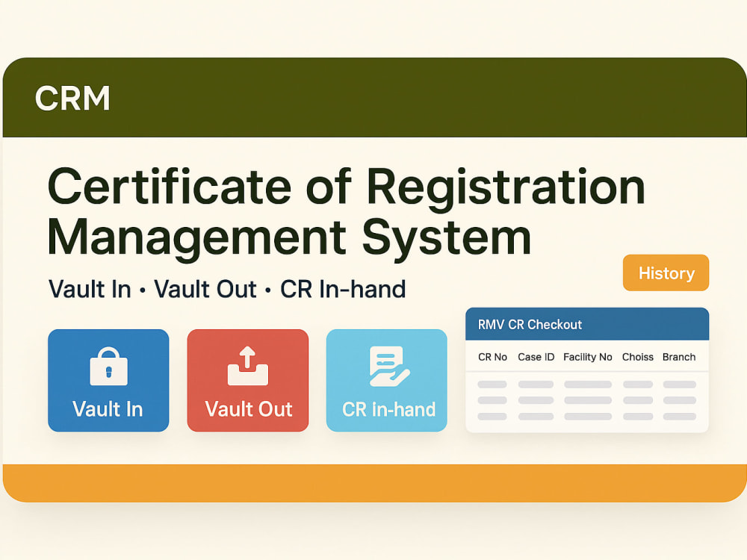The image size is (747, 560).
Task: Click the Case ID column header
Action: click(x=536, y=357)
